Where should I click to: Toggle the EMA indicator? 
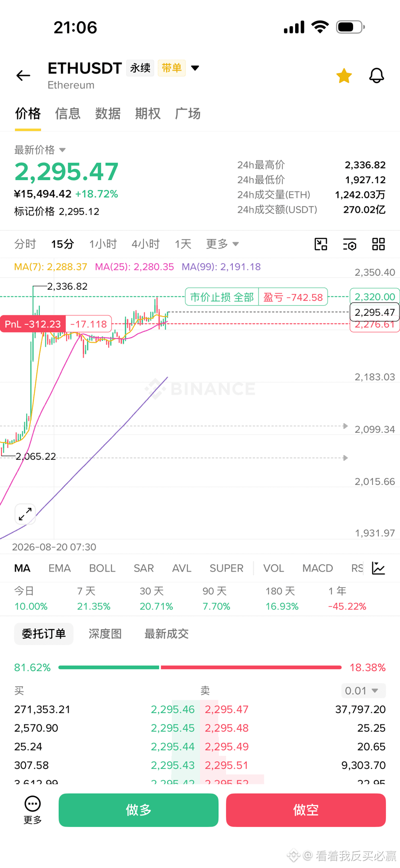tap(59, 568)
